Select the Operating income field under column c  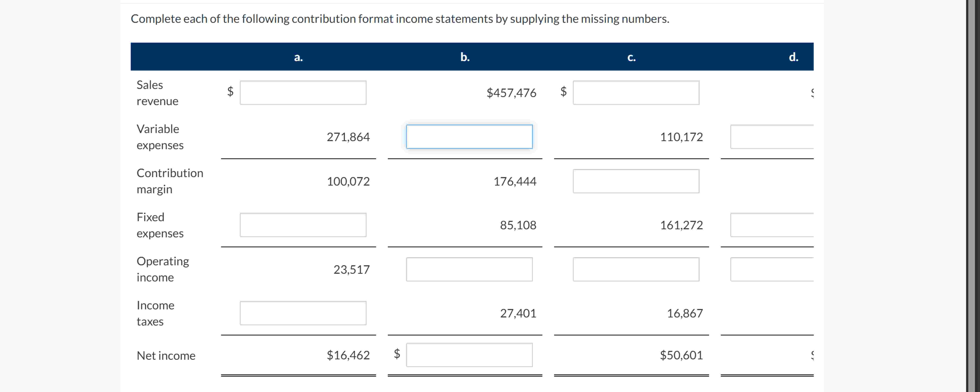tap(637, 269)
